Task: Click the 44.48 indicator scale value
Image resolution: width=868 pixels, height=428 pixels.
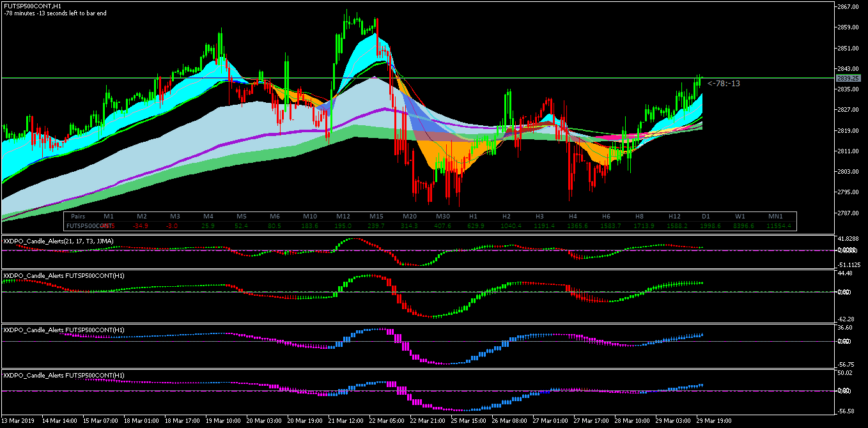Action: tap(846, 273)
